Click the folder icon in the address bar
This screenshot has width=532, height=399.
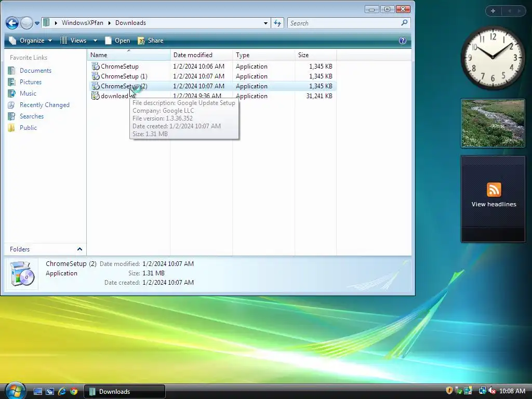point(46,23)
